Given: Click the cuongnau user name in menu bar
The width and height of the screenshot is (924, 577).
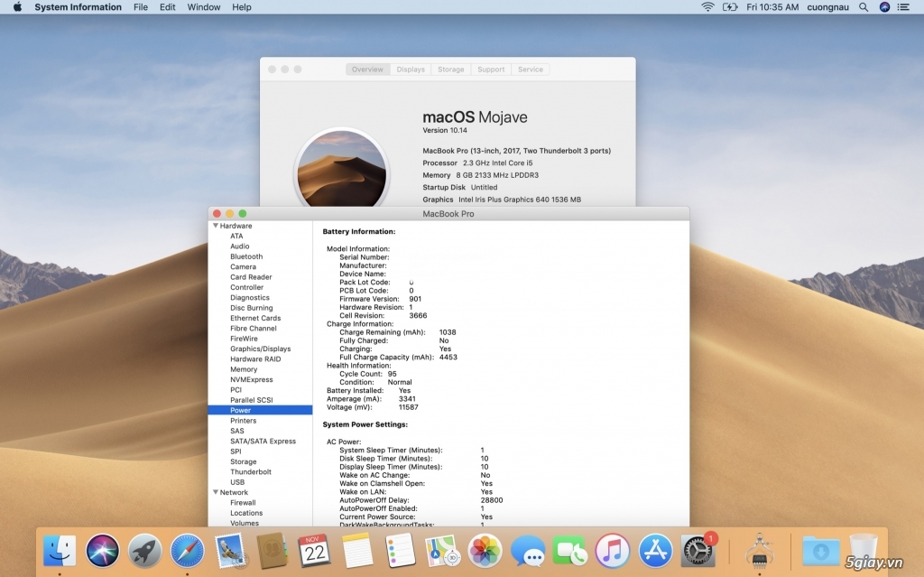Looking at the screenshot, I should pyautogui.click(x=827, y=7).
